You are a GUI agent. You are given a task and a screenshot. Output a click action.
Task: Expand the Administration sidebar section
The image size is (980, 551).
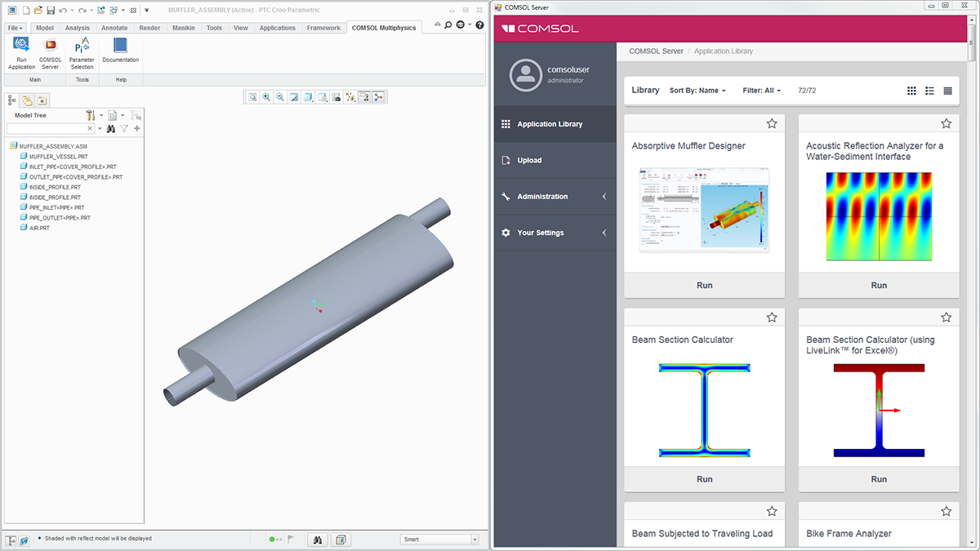point(555,197)
